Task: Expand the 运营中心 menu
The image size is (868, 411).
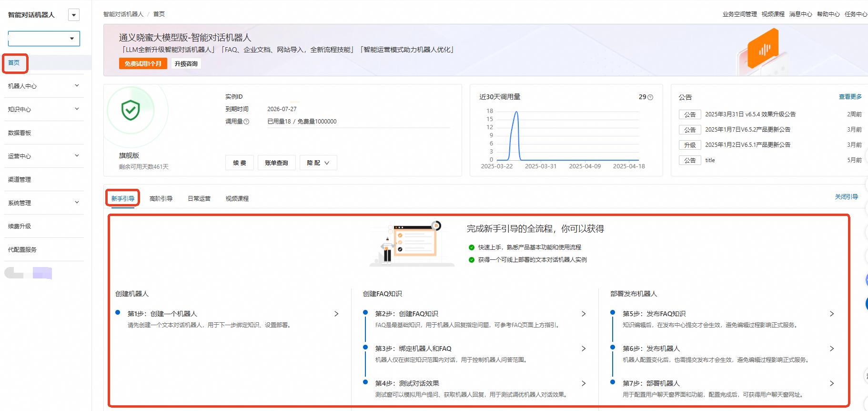Action: (x=44, y=156)
